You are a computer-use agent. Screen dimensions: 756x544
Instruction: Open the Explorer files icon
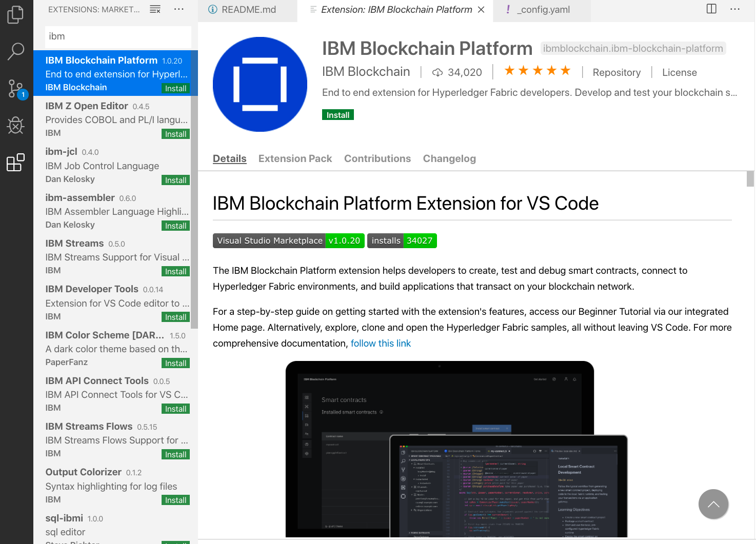(15, 14)
